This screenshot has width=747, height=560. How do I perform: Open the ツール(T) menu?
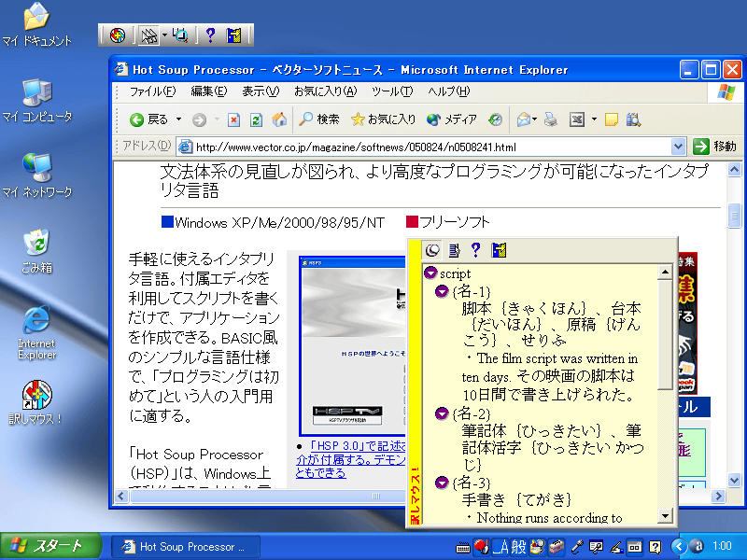[391, 91]
